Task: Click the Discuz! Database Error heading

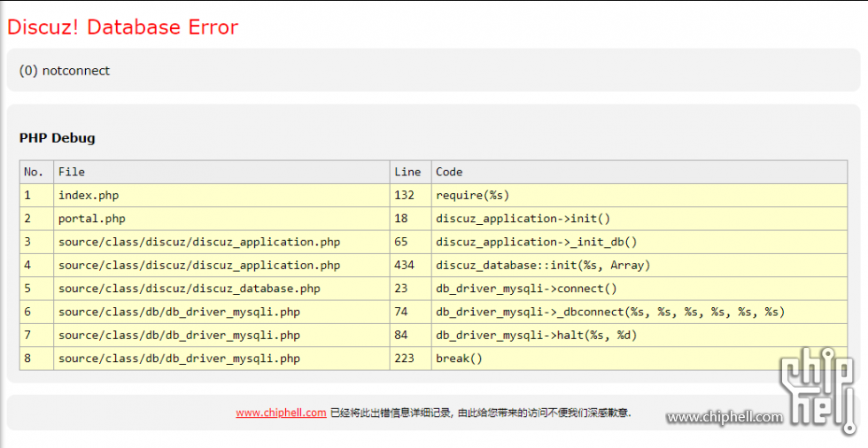Action: pos(122,27)
